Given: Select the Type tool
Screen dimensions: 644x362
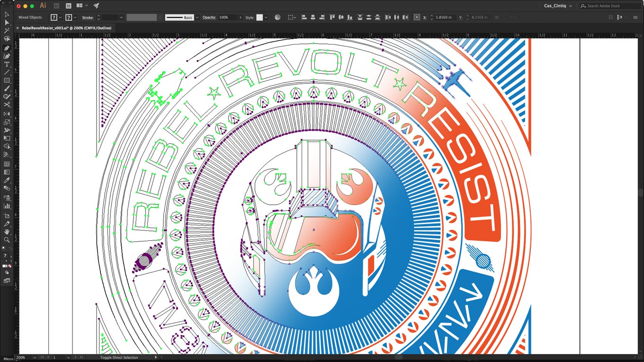Looking at the screenshot, I should click(x=7, y=64).
